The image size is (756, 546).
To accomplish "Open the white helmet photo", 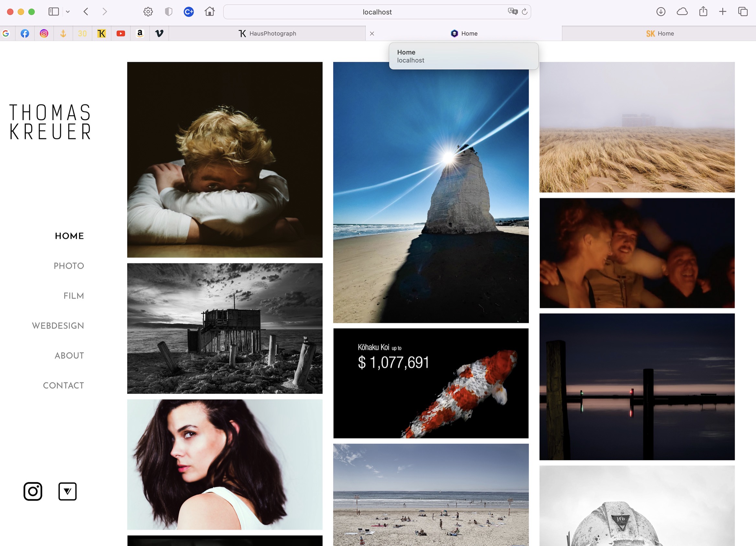I will pyautogui.click(x=637, y=506).
